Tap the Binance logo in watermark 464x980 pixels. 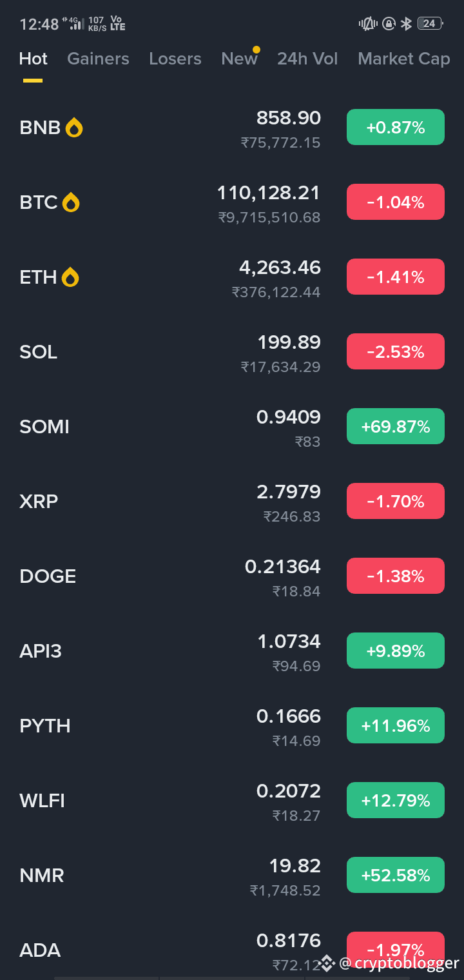[327, 963]
